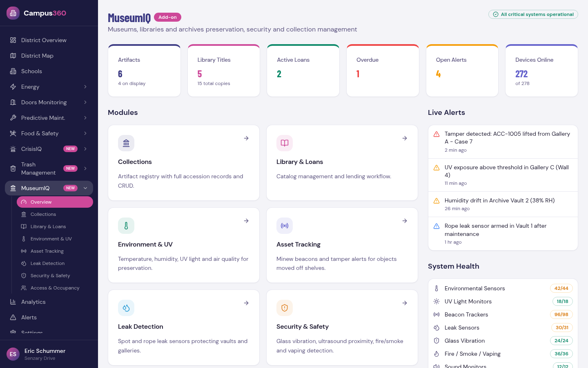Expand Food & Safety chevron
Screen dimensions: 588x368
point(85,133)
